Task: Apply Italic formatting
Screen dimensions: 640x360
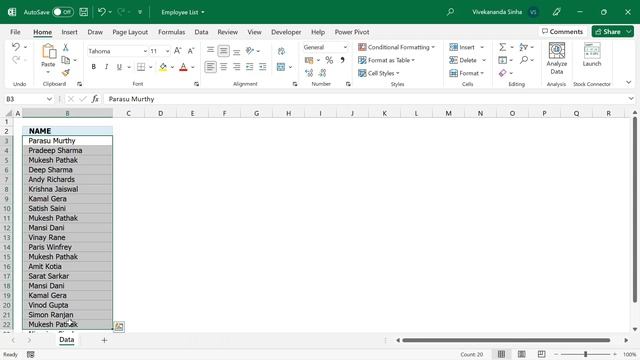Action: [106, 67]
